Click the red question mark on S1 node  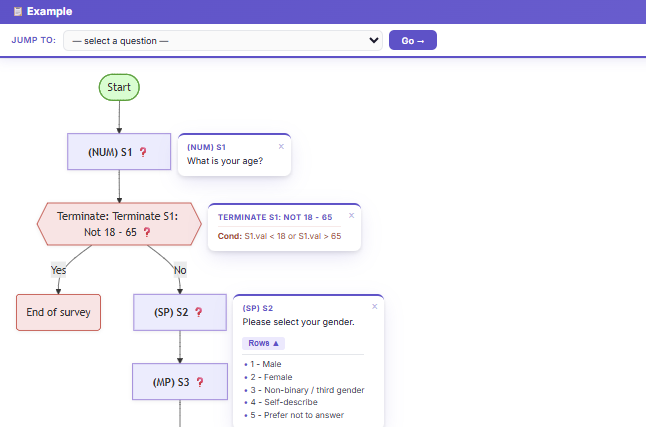143,152
